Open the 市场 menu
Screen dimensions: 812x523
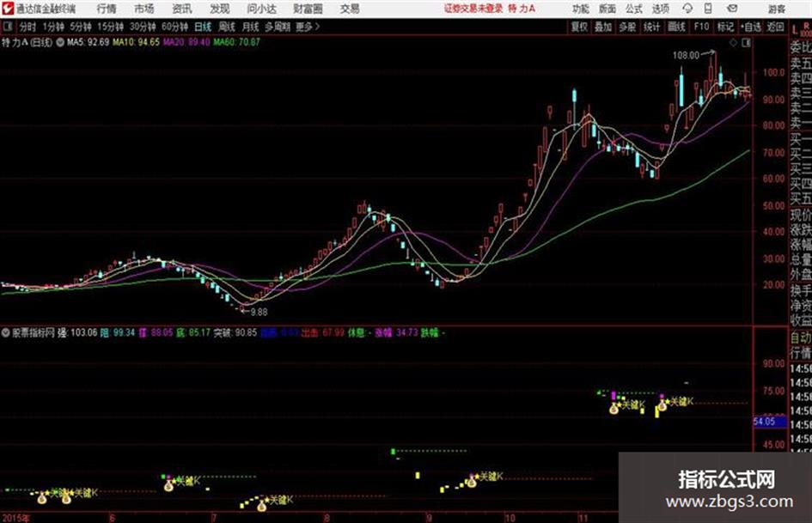pyautogui.click(x=144, y=9)
